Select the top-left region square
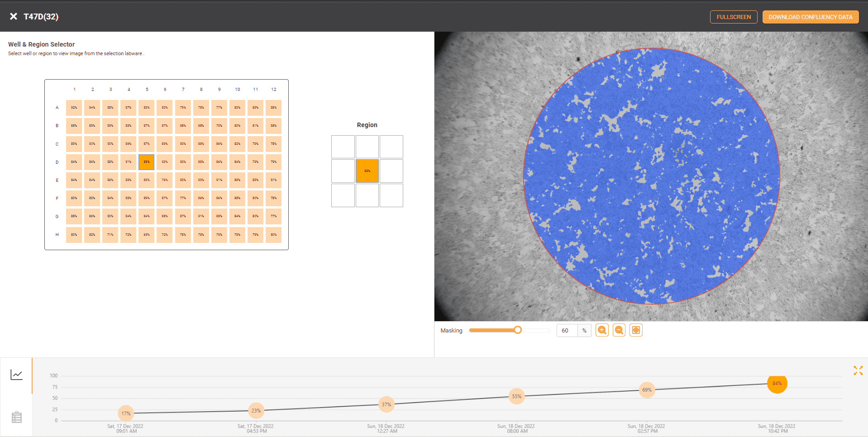 point(343,147)
